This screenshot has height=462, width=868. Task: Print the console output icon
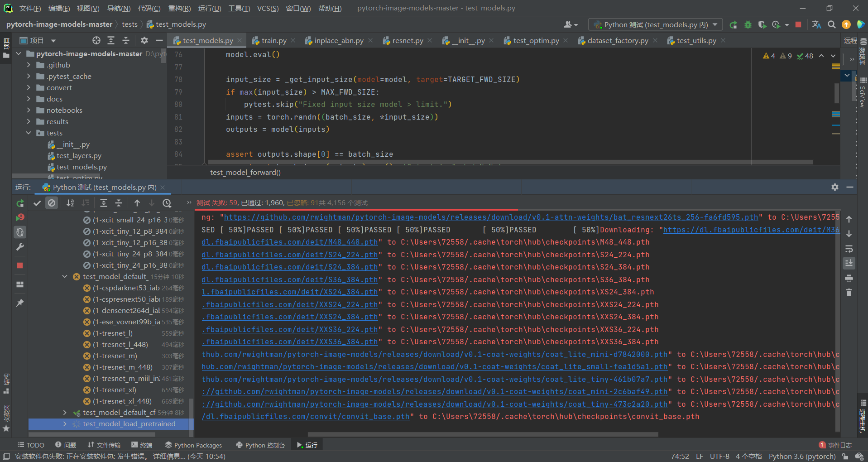point(849,278)
